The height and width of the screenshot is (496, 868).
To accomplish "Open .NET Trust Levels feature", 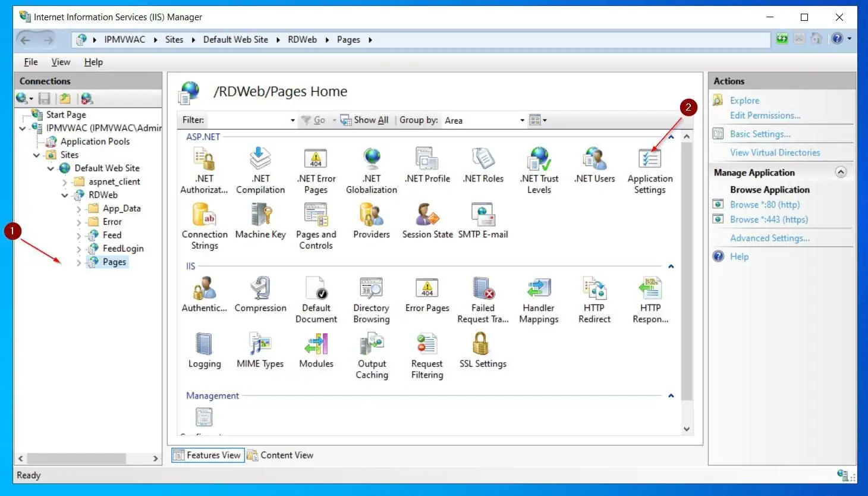I will point(539,171).
